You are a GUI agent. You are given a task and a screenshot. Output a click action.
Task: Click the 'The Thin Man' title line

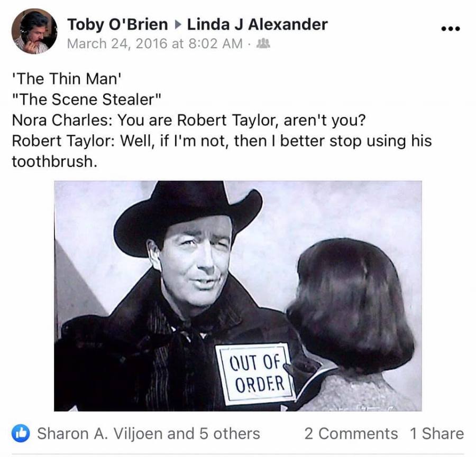coord(67,79)
